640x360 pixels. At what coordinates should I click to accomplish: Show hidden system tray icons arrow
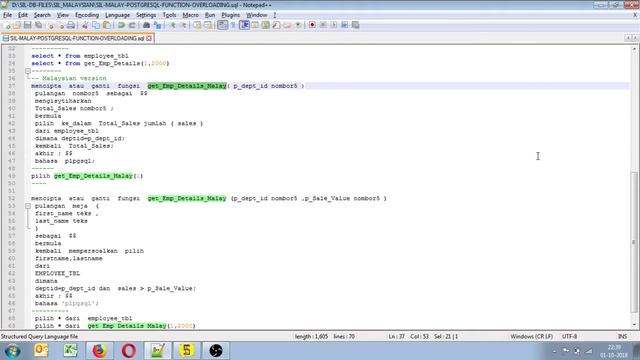tap(554, 351)
